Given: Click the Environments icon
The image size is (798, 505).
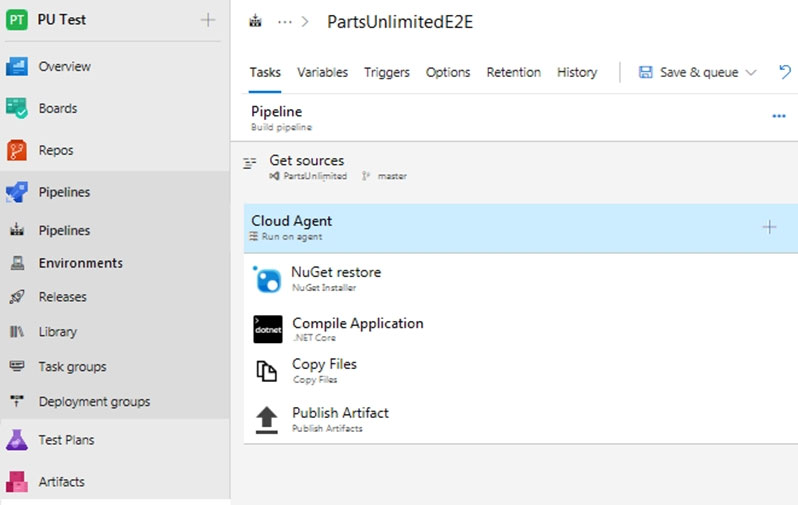Looking at the screenshot, I should click(17, 263).
